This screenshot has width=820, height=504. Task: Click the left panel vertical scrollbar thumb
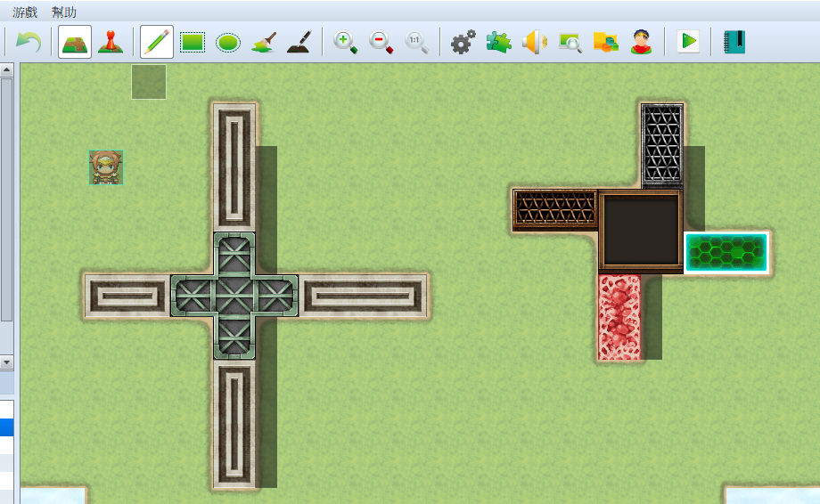pos(6,199)
